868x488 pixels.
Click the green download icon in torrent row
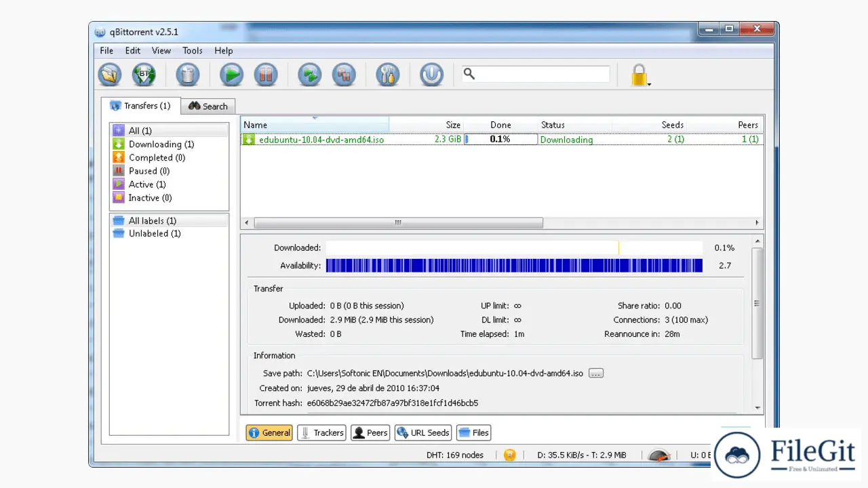coord(249,140)
